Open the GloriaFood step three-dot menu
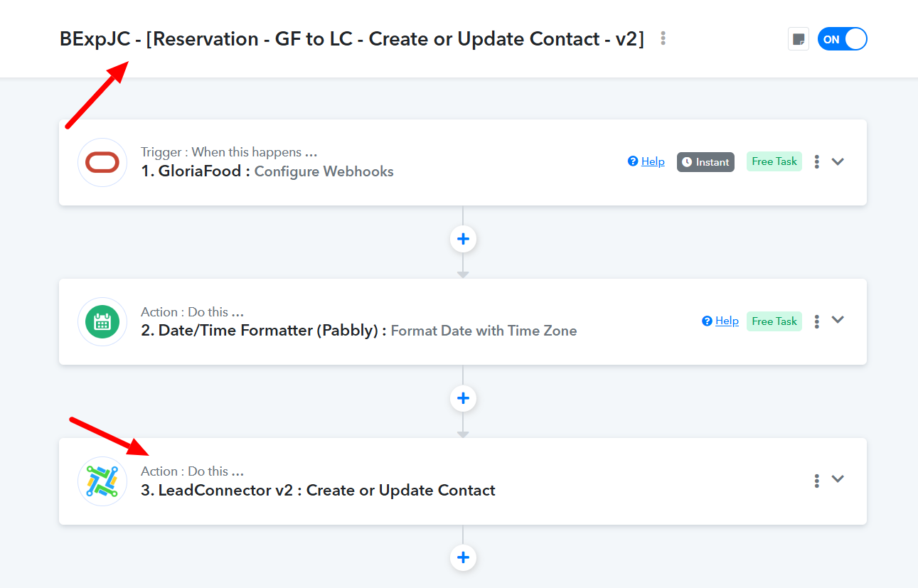The image size is (918, 588). coord(817,162)
